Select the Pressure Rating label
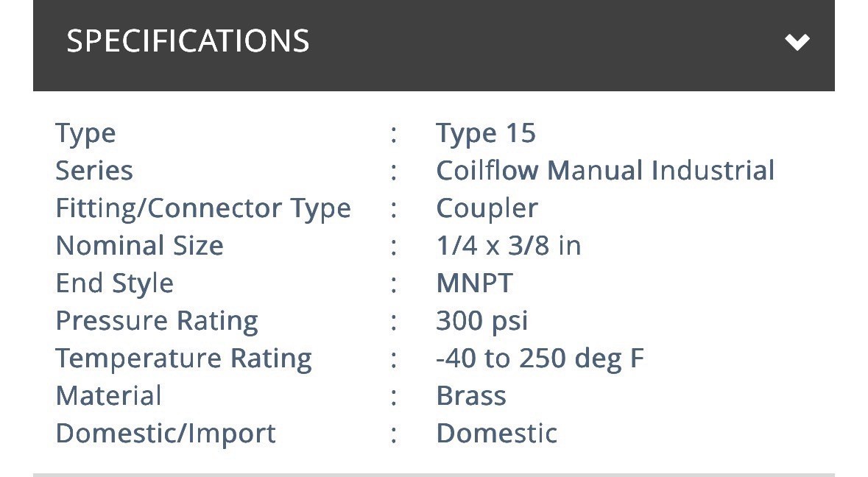This screenshot has width=868, height=477. click(x=157, y=321)
